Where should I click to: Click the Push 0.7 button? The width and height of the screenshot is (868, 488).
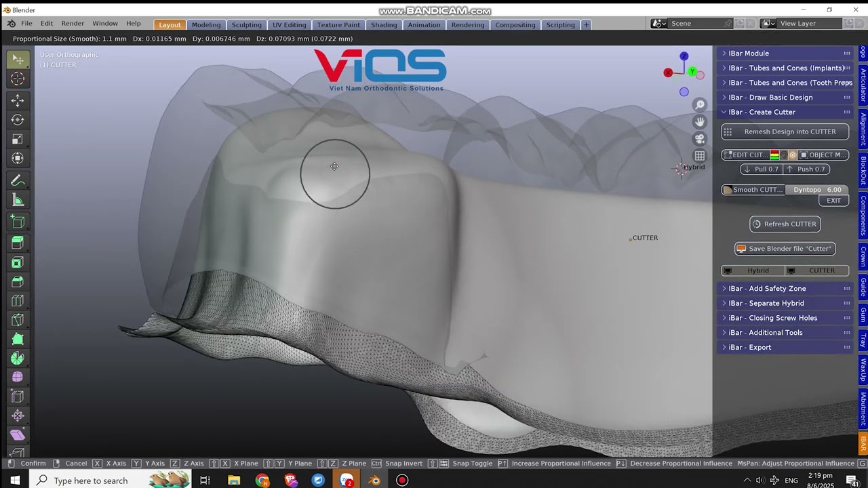[806, 169]
